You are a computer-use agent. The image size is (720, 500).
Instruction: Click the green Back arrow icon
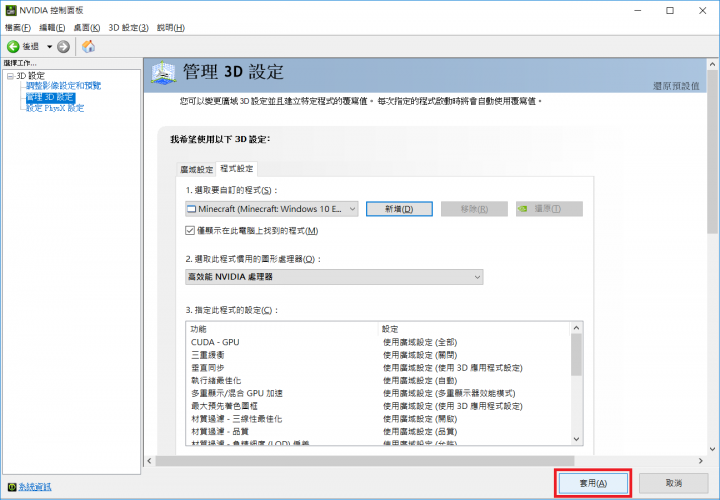13,46
